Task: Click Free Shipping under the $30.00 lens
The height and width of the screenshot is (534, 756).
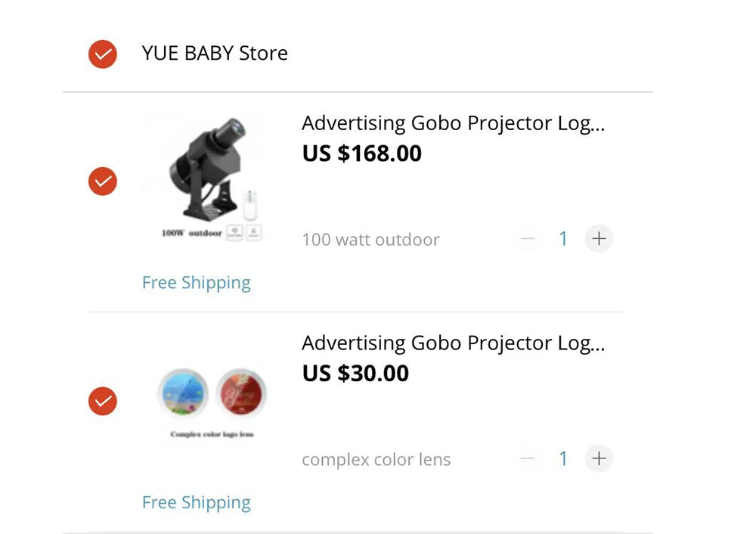Action: (196, 501)
